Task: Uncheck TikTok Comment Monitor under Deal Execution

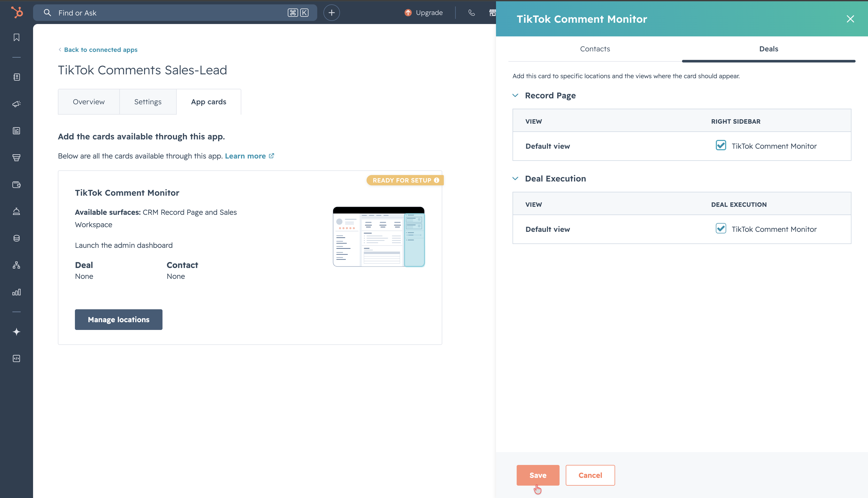Action: 721,228
